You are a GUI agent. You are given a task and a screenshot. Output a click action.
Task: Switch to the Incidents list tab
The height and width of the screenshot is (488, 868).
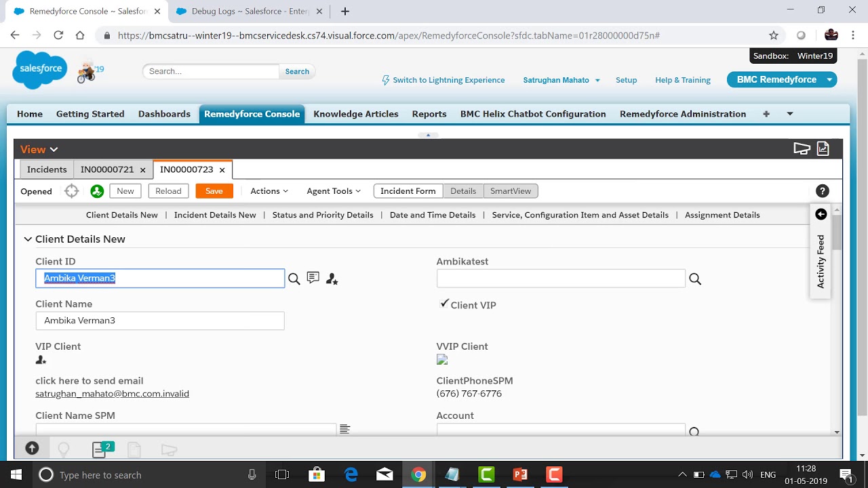tap(47, 169)
